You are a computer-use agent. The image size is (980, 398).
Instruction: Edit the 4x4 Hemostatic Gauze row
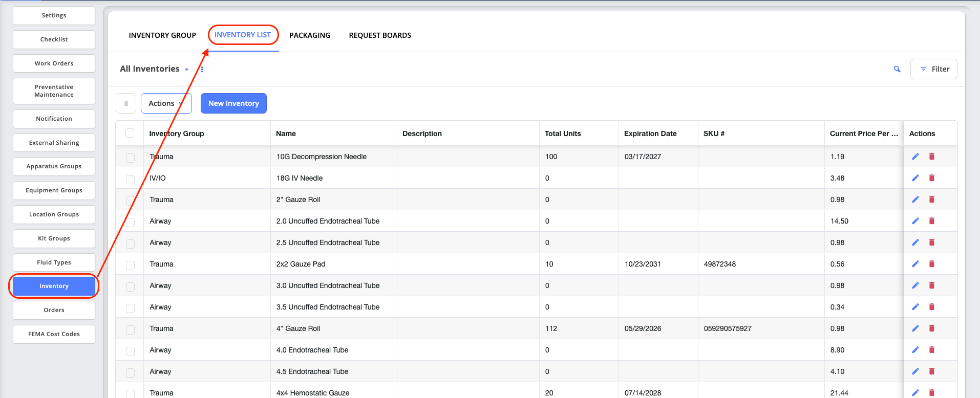pos(915,393)
